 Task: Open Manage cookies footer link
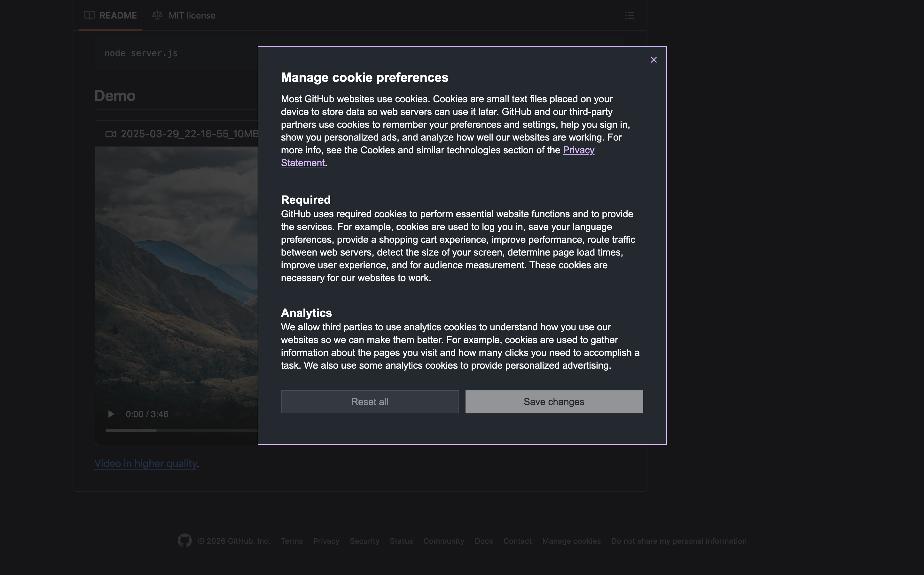[571, 541]
